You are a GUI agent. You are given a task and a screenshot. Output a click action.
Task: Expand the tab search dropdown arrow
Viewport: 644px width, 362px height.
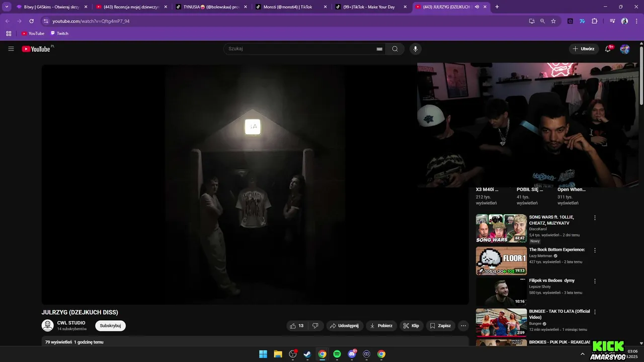click(x=7, y=7)
